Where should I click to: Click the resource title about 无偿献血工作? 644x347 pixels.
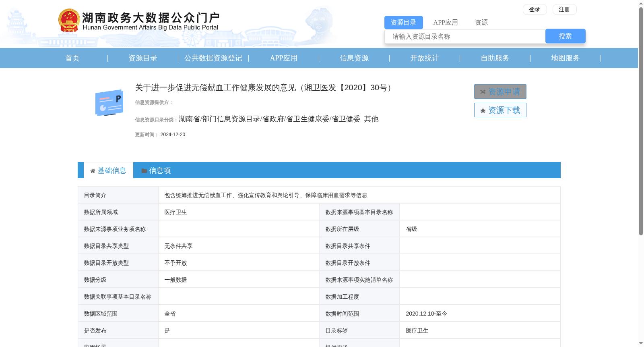pyautogui.click(x=264, y=87)
